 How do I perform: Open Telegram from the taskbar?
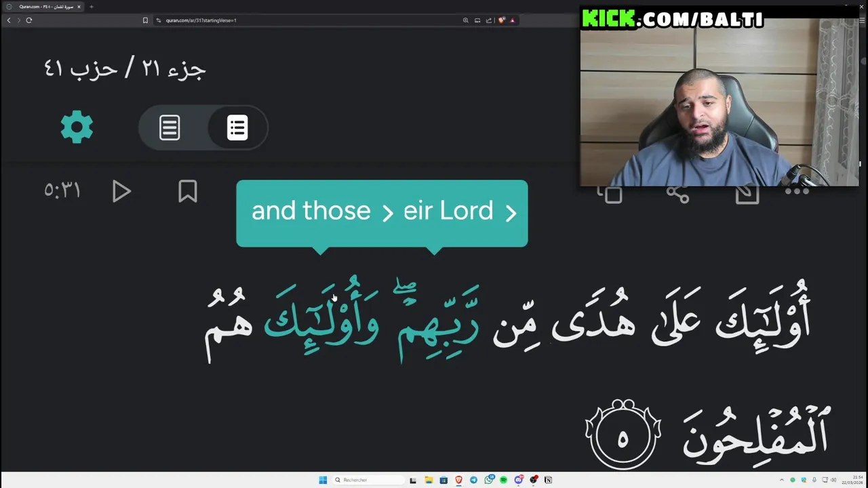pyautogui.click(x=473, y=480)
